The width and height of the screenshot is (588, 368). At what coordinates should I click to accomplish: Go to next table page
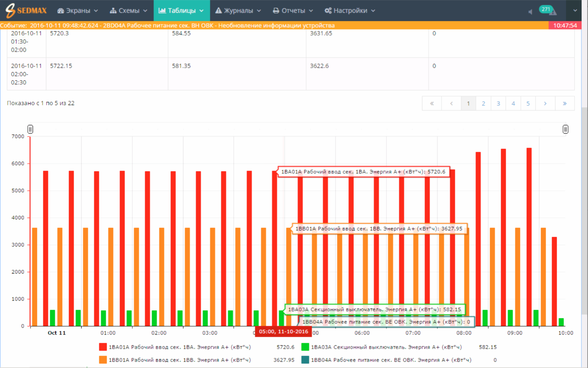[545, 103]
